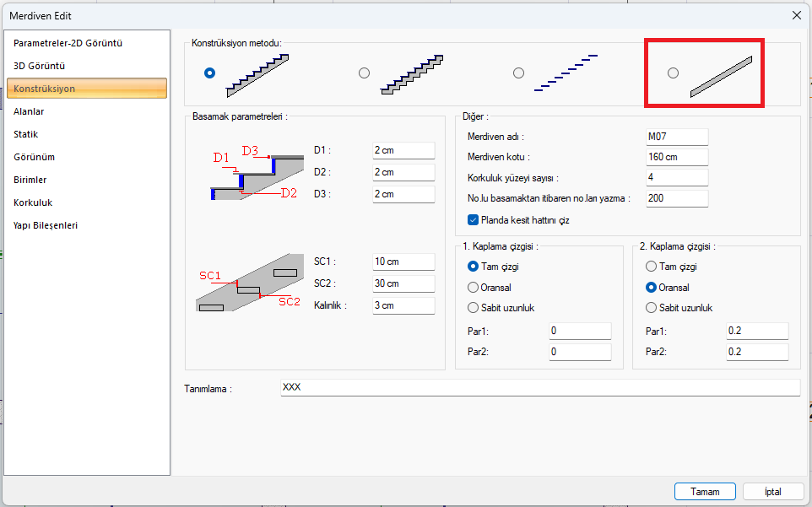
Task: Select the flat ramp construction icon
Action: tap(720, 77)
